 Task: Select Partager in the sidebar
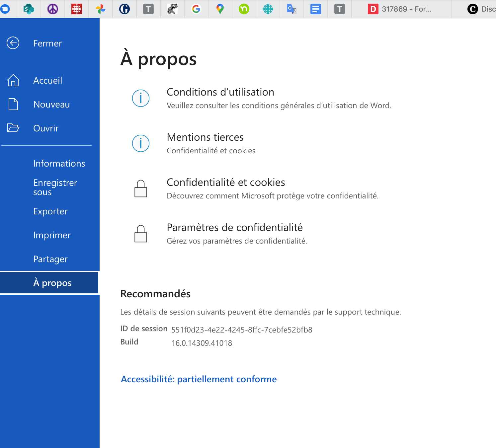click(50, 259)
